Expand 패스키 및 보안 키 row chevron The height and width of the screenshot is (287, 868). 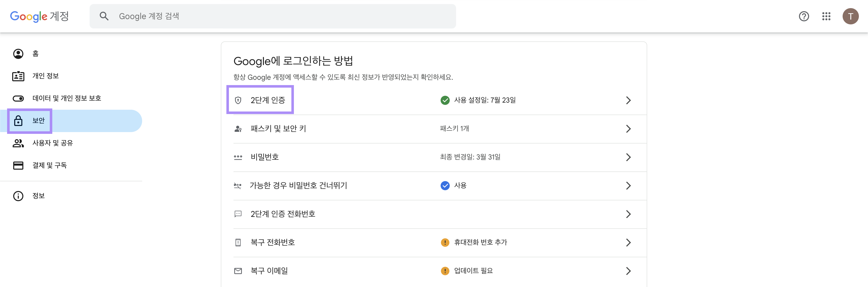pyautogui.click(x=628, y=129)
